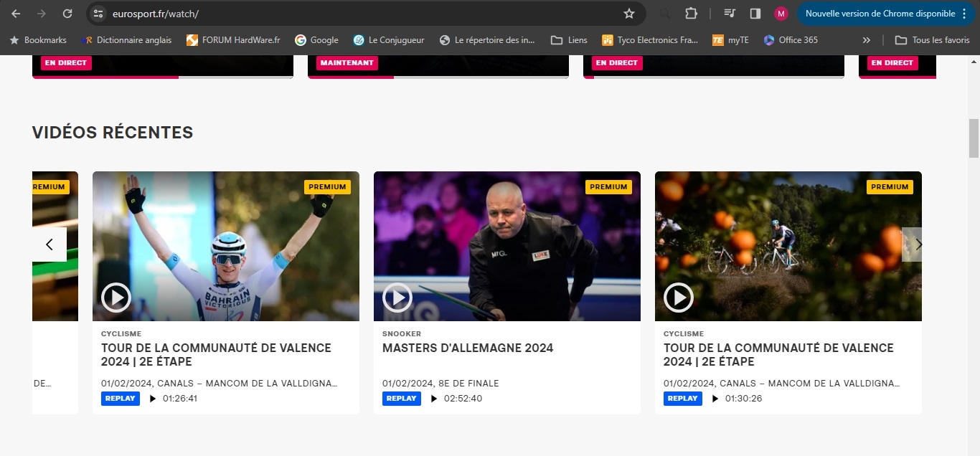Click the SNOOKER category label
This screenshot has height=456, width=980.
[x=402, y=334]
